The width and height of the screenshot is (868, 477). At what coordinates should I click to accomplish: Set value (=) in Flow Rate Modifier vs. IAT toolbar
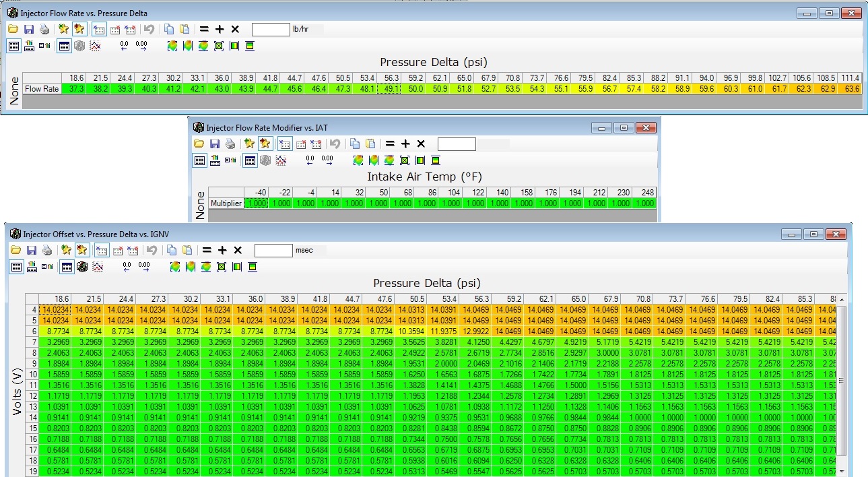391,144
